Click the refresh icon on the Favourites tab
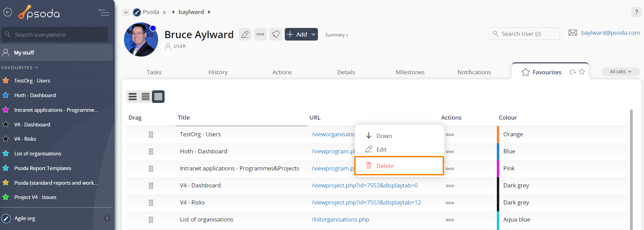 pyautogui.click(x=573, y=72)
